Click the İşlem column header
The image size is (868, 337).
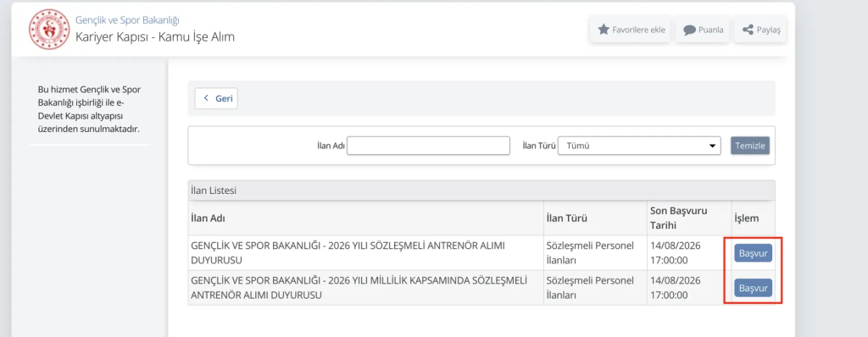[x=753, y=218]
